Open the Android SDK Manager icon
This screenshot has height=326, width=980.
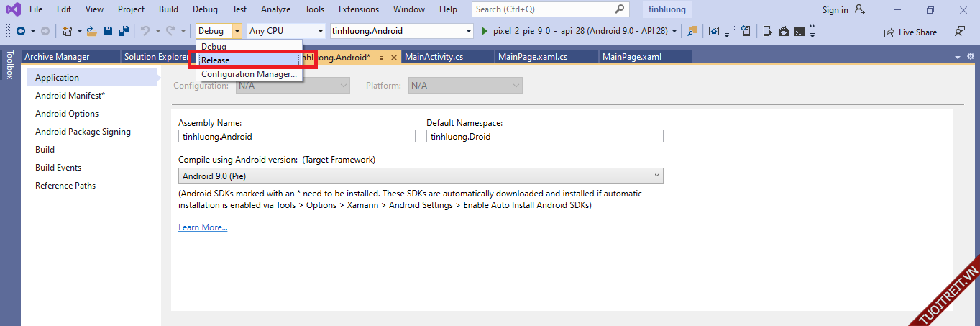(x=783, y=31)
